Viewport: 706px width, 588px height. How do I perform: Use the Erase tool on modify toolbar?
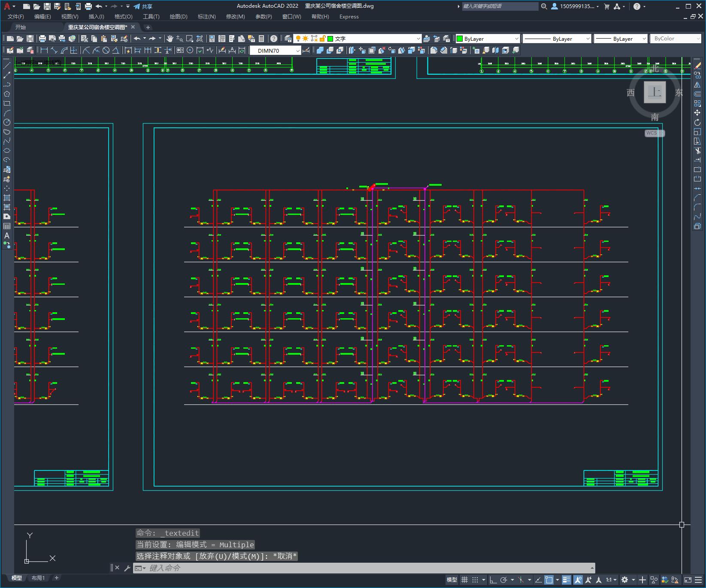click(697, 66)
